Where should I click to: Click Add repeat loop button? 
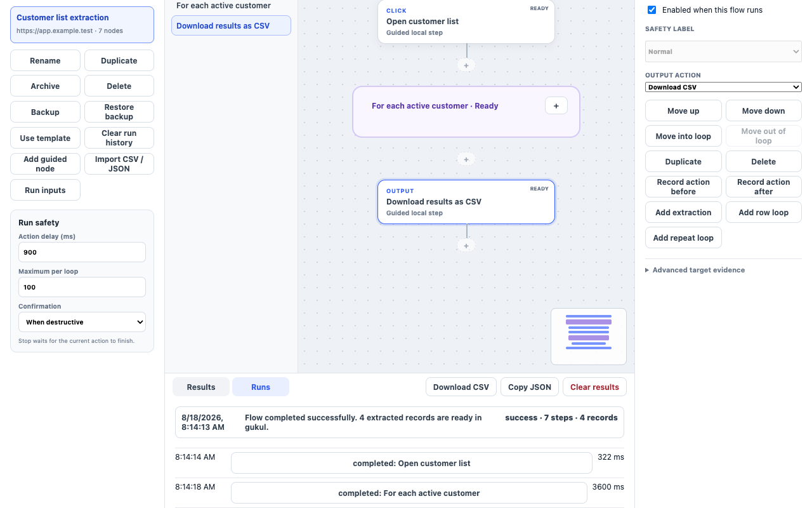click(683, 237)
